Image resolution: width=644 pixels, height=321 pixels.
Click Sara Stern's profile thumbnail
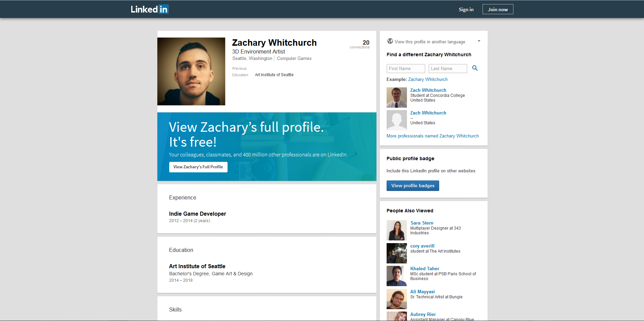(x=396, y=230)
